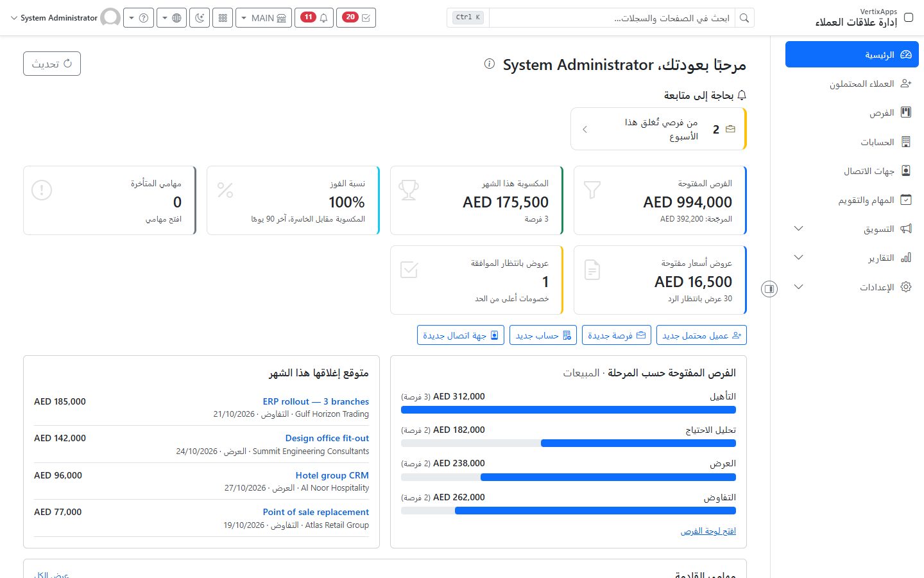
Task: Click the العملاء المحتملون leads icon in sidebar
Action: point(906,83)
